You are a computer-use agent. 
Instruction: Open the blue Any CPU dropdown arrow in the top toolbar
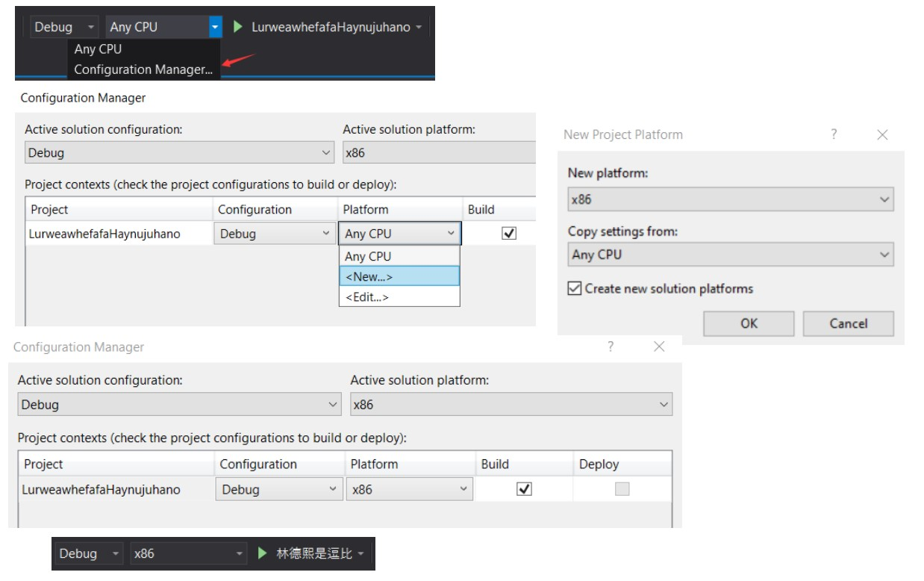[x=216, y=27]
